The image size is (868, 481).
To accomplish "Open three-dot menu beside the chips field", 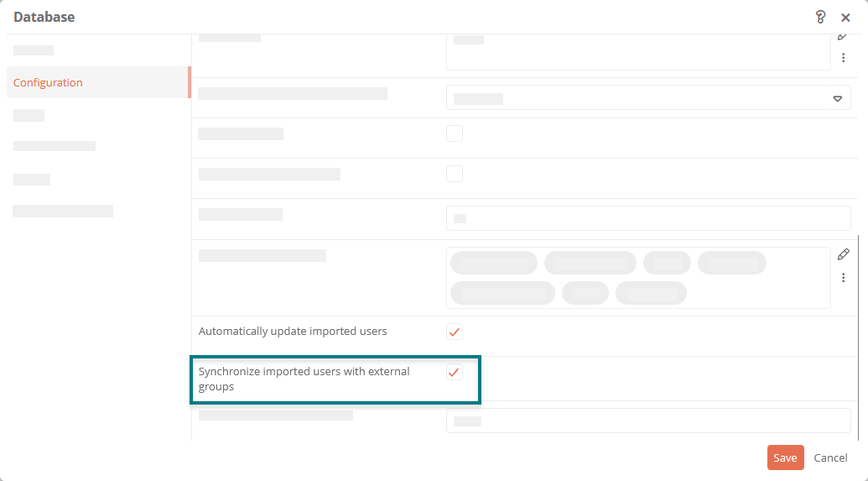I will pos(843,278).
